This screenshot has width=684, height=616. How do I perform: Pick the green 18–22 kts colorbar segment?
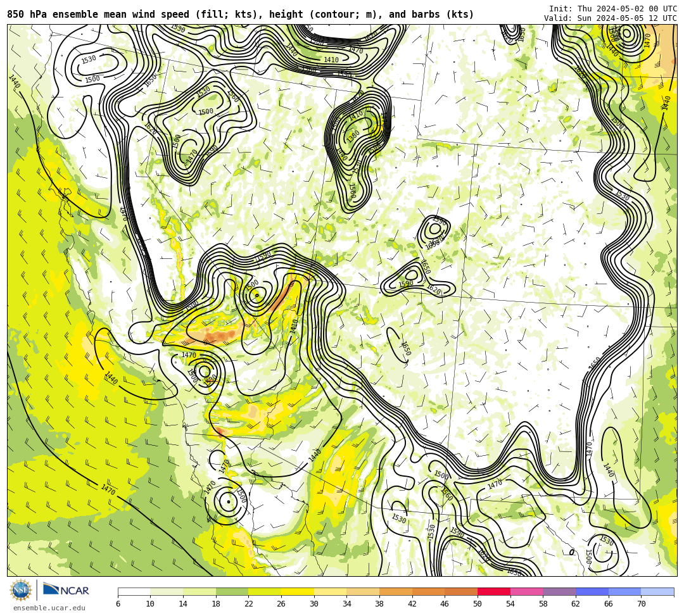coord(232,592)
